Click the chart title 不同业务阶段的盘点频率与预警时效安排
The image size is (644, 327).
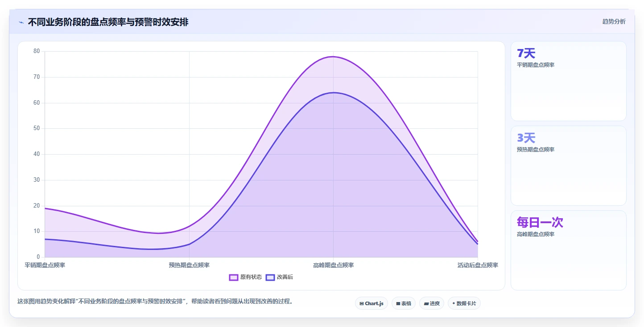[x=108, y=22]
